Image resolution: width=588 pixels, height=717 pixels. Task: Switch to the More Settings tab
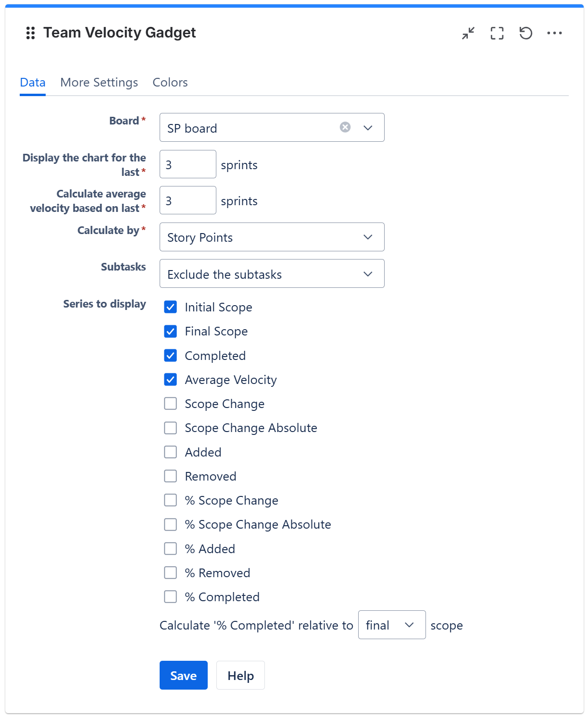pos(99,83)
